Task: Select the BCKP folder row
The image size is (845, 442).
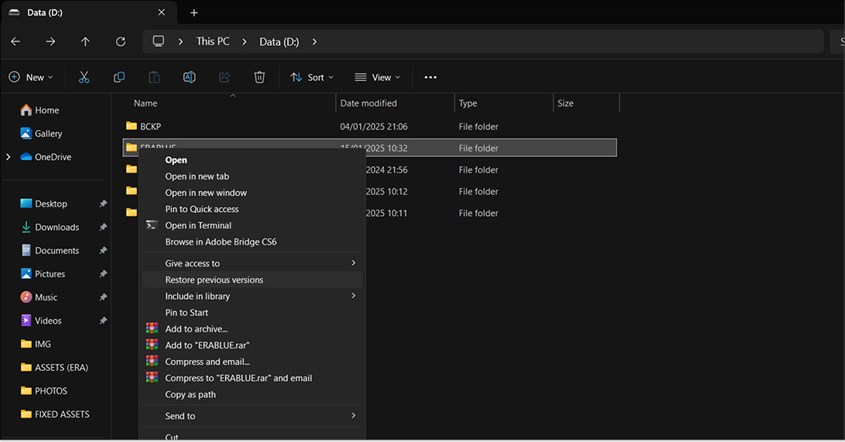Action: (x=370, y=126)
